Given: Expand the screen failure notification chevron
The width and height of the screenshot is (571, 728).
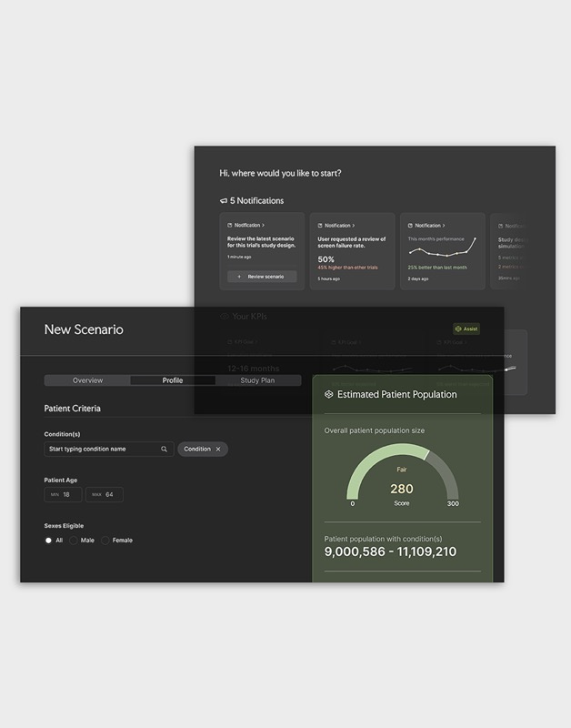Looking at the screenshot, I should coord(354,225).
